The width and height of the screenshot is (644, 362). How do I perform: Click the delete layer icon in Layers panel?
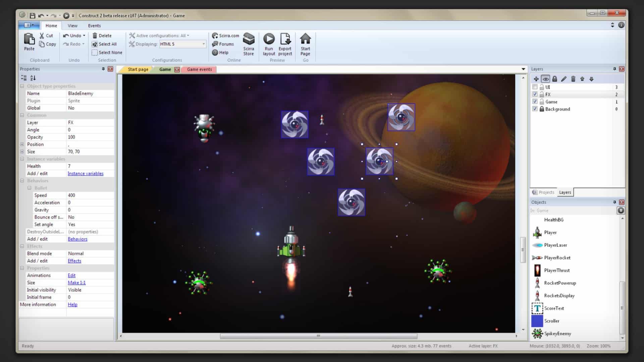pyautogui.click(x=573, y=78)
